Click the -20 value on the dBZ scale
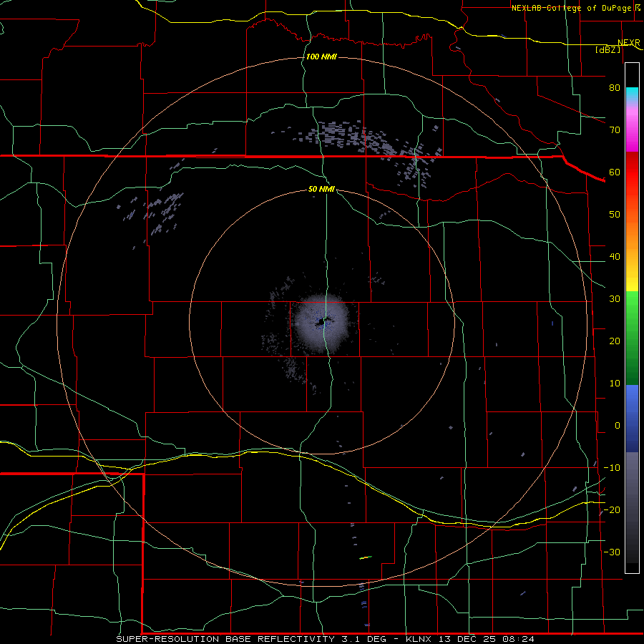This screenshot has height=644, width=644. 612,509
